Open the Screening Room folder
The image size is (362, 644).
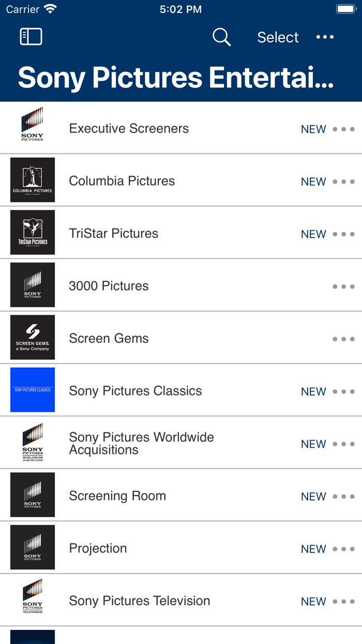click(x=32, y=494)
